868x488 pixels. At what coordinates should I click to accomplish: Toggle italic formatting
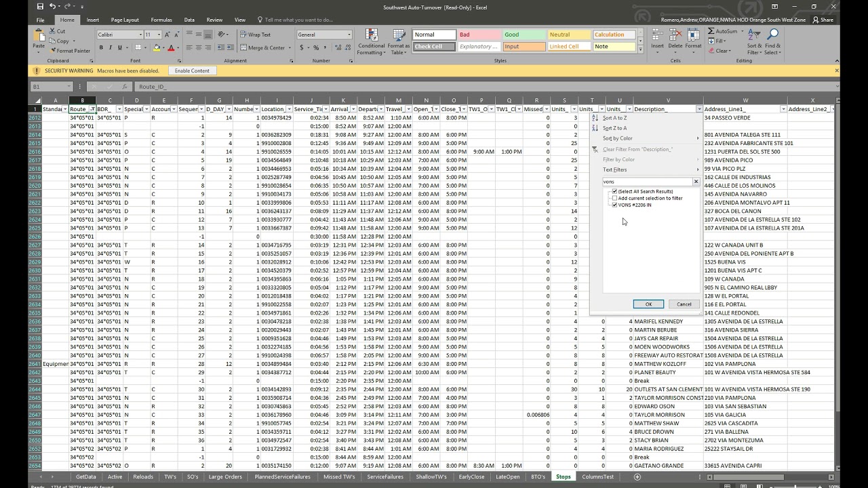tap(111, 47)
